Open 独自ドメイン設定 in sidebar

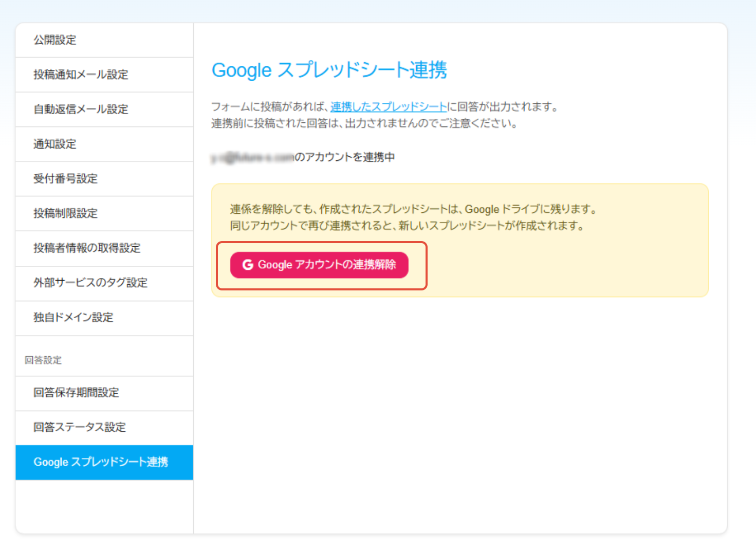tap(104, 318)
